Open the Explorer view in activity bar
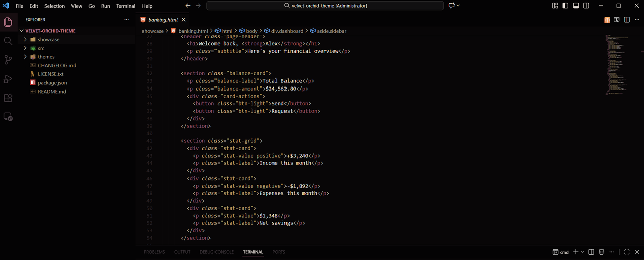This screenshot has height=260, width=644. (8, 22)
